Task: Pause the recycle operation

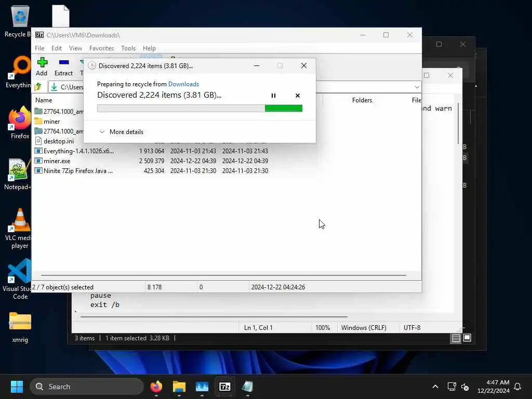Action: (273, 96)
